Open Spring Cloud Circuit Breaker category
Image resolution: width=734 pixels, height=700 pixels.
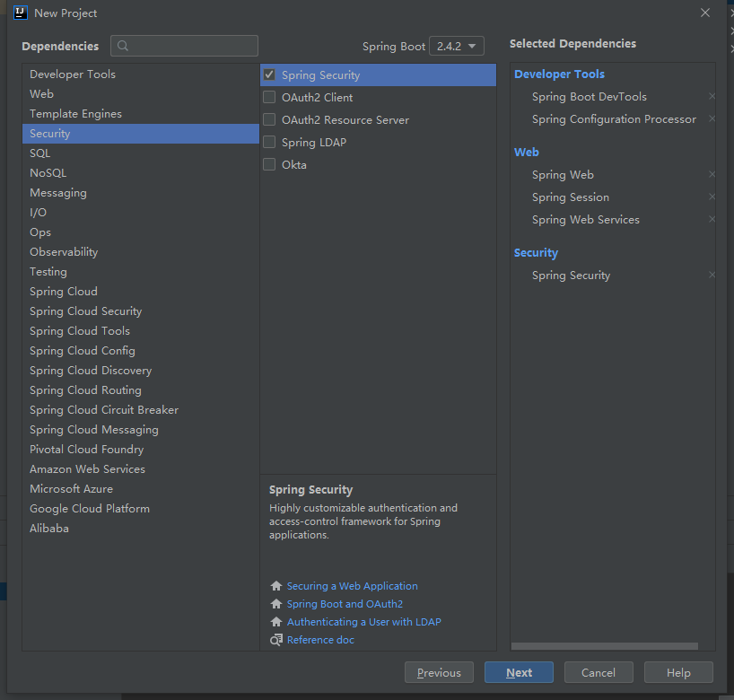pos(141,410)
